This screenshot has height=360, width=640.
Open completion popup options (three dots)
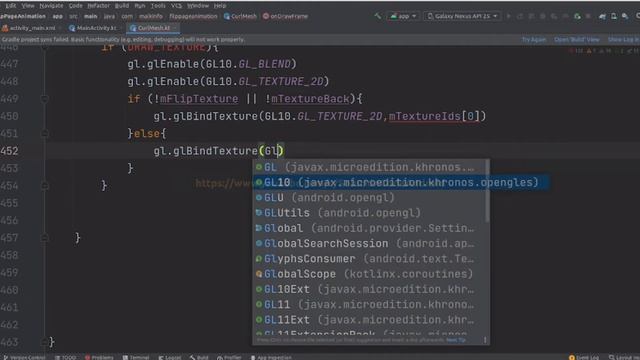click(x=485, y=340)
